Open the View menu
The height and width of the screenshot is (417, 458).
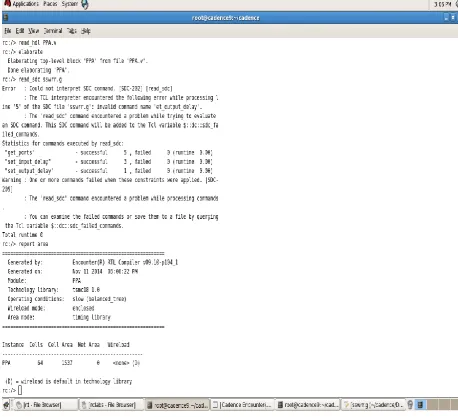pos(33,31)
